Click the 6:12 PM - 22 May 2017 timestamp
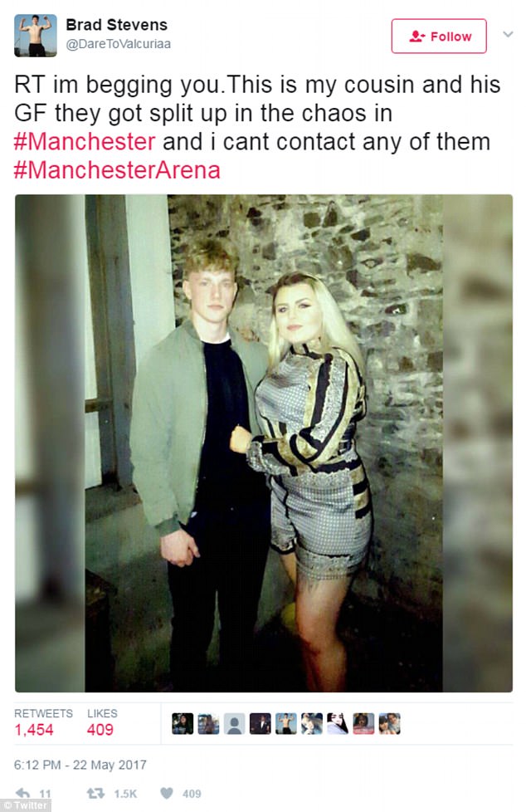Image resolution: width=526 pixels, height=812 pixels. [x=80, y=765]
